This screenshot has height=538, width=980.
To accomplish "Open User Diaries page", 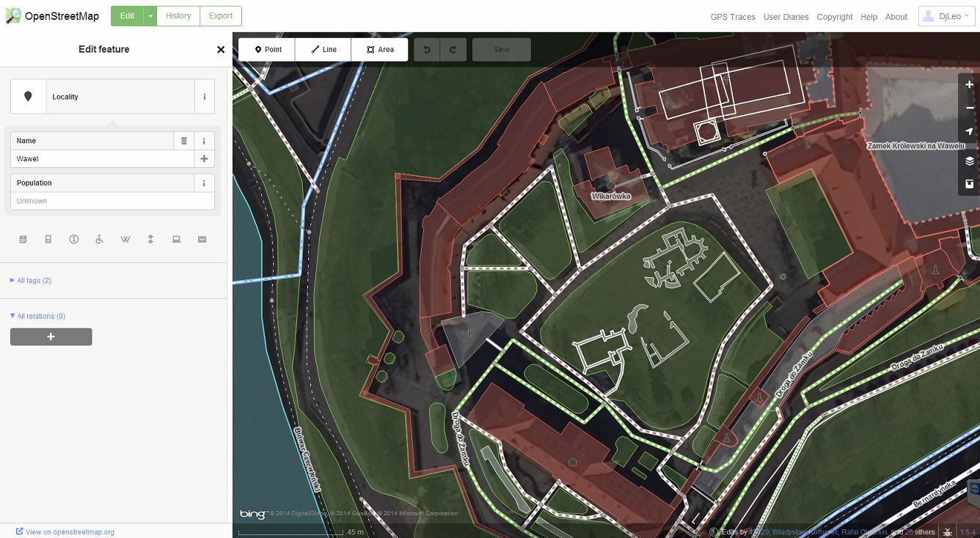I will pos(786,17).
